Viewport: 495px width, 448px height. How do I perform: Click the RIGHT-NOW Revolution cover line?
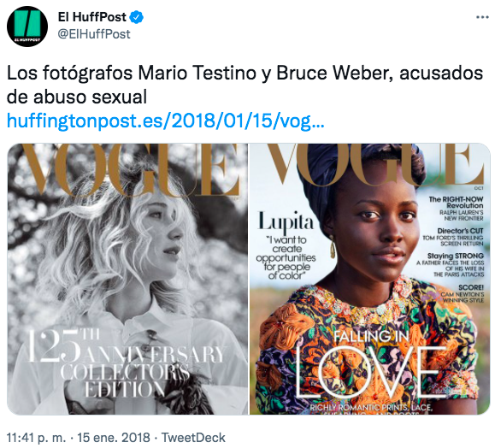click(456, 209)
